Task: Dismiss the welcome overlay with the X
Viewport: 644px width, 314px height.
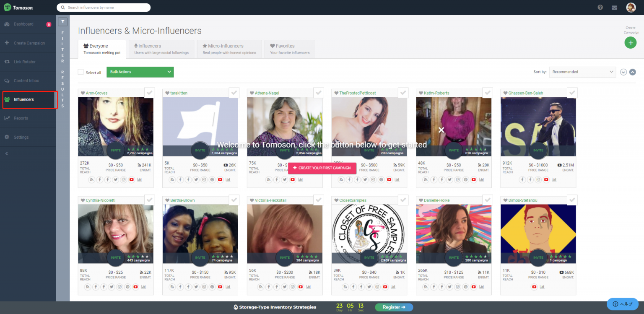Action: click(x=441, y=130)
